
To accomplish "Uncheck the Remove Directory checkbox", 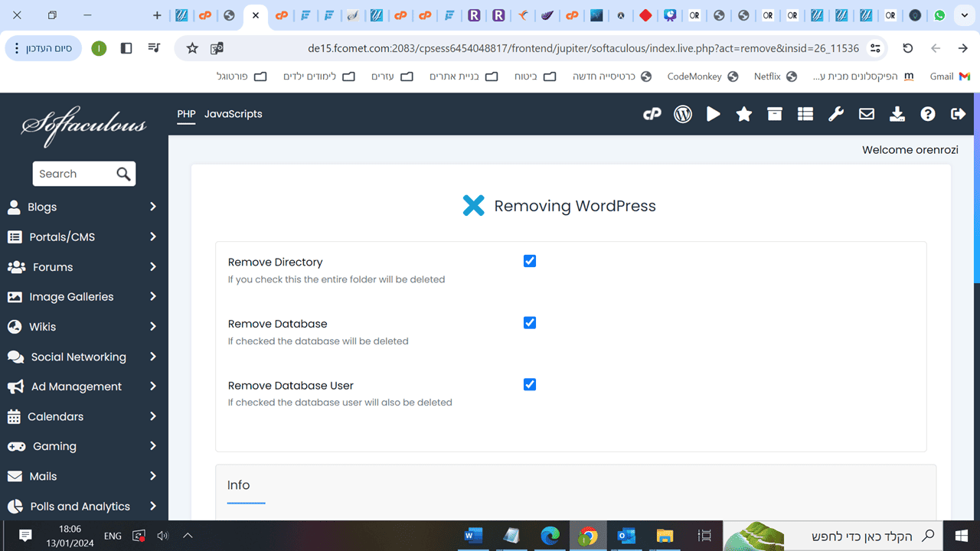I will [530, 261].
